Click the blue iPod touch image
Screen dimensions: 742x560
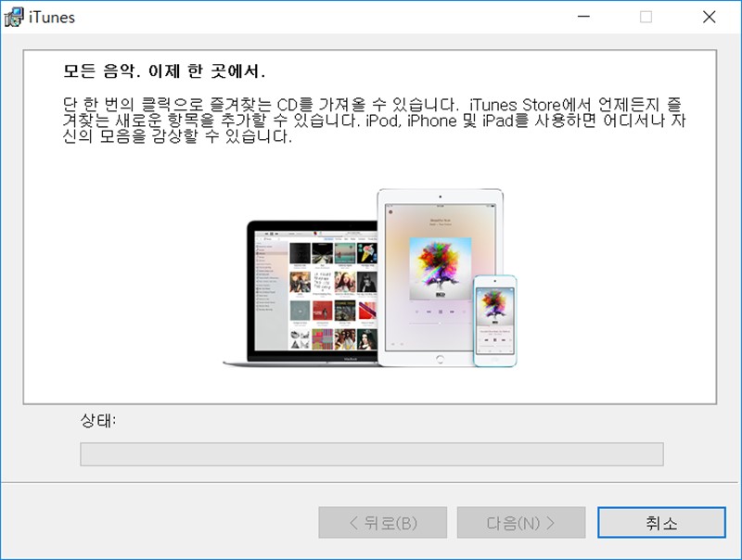tap(495, 321)
